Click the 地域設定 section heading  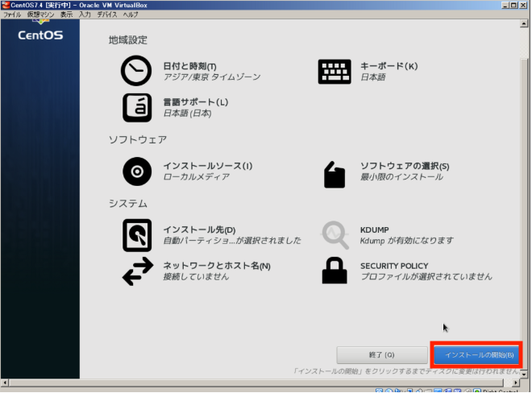[x=128, y=40]
